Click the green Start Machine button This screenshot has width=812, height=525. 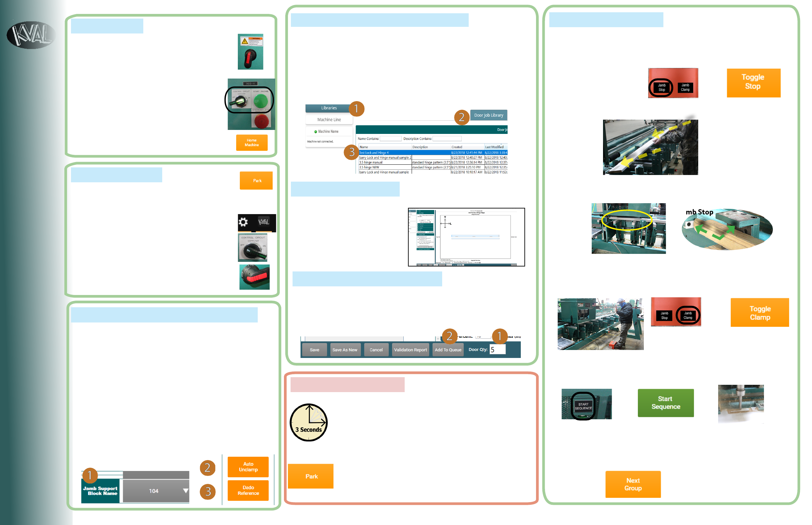pyautogui.click(x=261, y=101)
